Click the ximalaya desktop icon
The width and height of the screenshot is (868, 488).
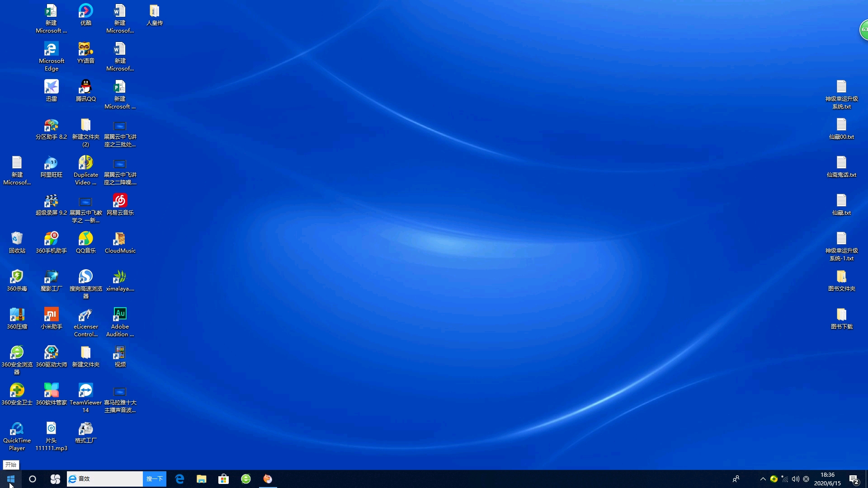click(x=120, y=280)
